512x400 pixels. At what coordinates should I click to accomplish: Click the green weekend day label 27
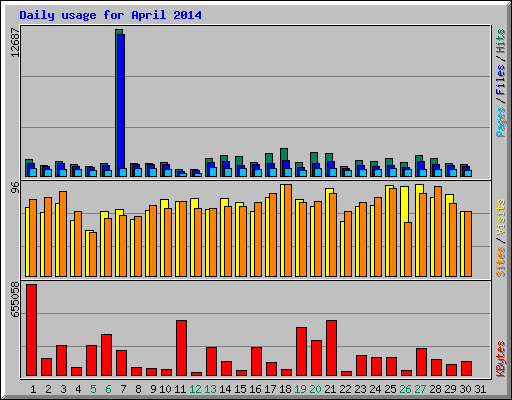(x=420, y=389)
